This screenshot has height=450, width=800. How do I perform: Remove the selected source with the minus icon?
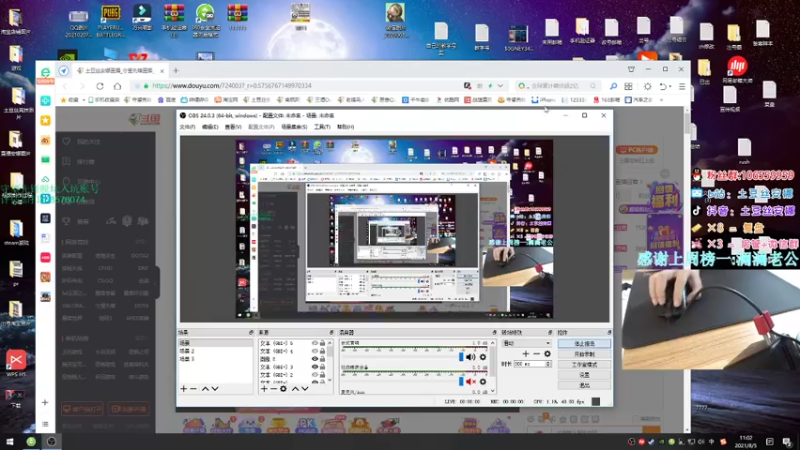tap(273, 389)
